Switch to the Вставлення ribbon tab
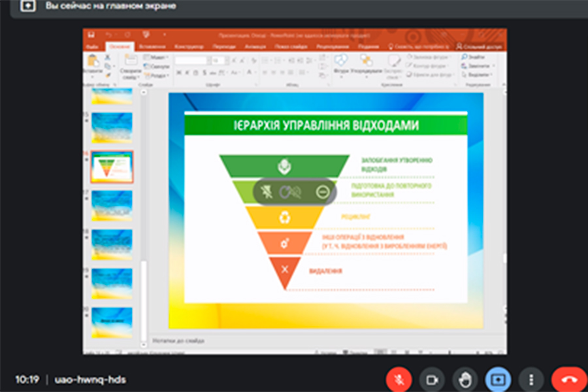Image resolution: width=588 pixels, height=392 pixels. pyautogui.click(x=152, y=46)
